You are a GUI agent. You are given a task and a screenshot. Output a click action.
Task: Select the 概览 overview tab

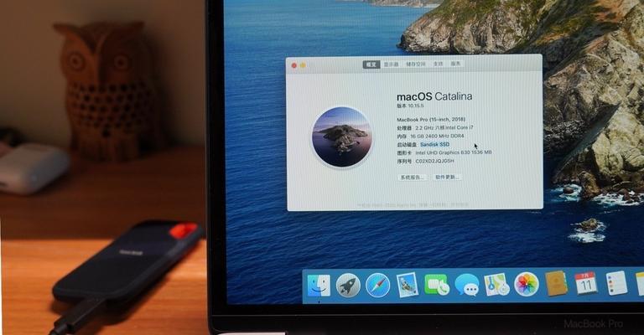371,64
